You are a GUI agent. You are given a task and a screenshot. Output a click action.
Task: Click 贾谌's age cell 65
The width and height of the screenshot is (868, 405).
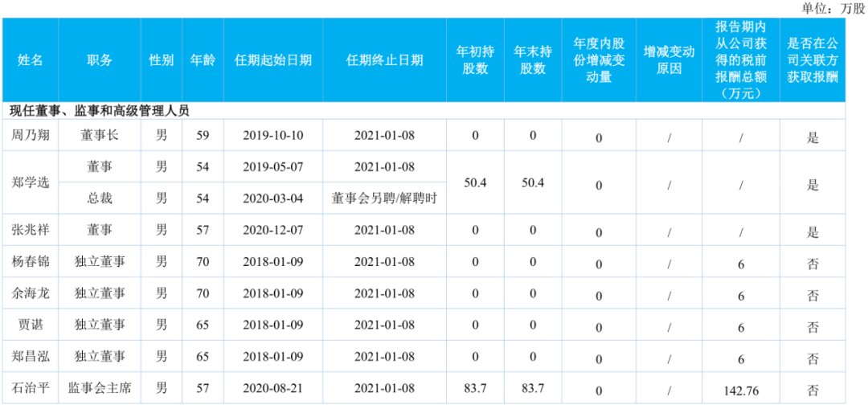(203, 325)
